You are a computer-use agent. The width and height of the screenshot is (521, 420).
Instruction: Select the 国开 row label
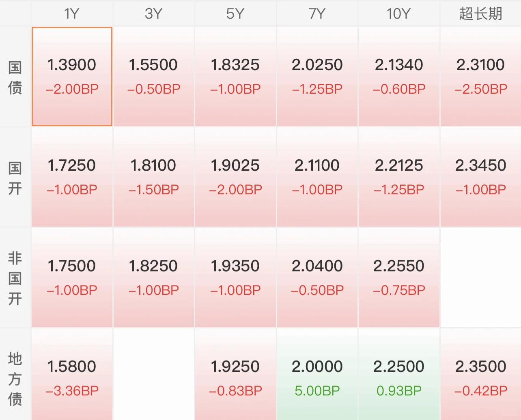pyautogui.click(x=15, y=178)
